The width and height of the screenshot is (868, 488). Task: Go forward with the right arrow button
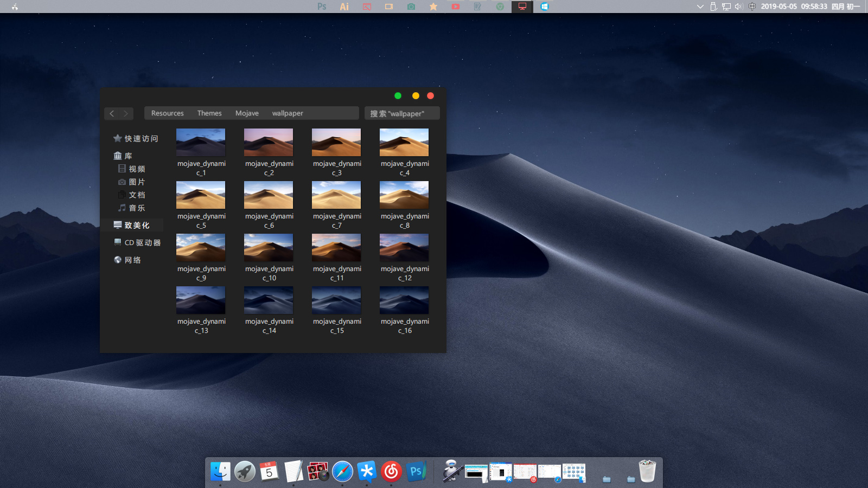click(x=125, y=113)
